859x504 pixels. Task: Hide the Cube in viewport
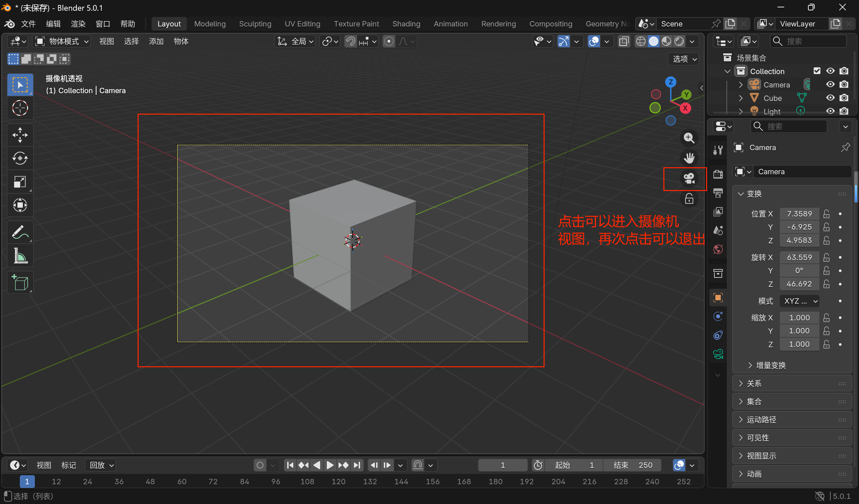pyautogui.click(x=830, y=98)
